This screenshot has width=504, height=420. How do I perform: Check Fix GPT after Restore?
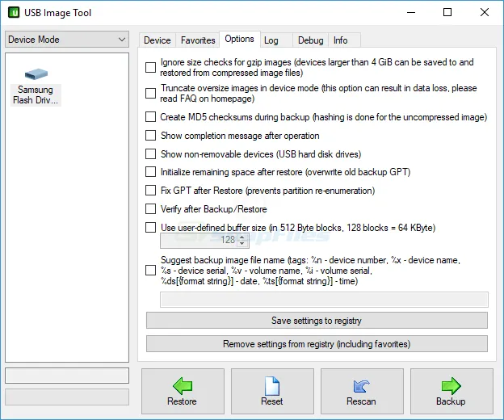coord(150,191)
